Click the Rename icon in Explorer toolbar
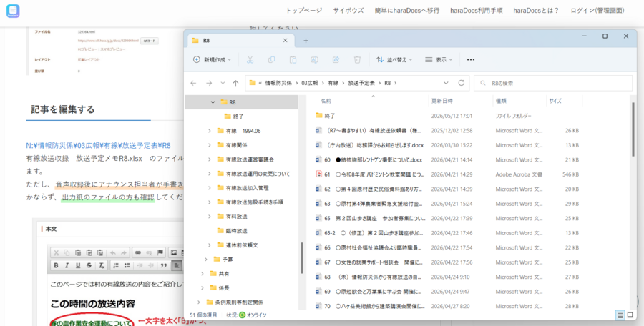The image size is (644, 326). (314, 59)
